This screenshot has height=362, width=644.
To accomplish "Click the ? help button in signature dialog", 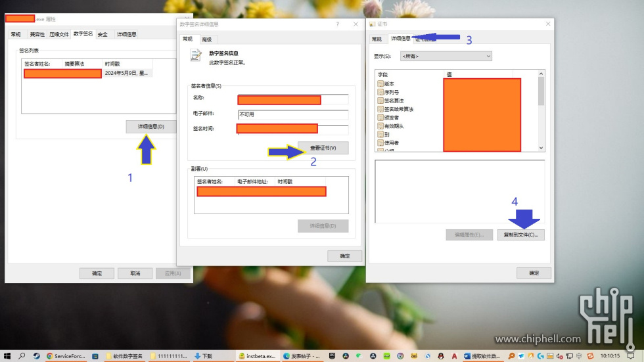I will (337, 24).
